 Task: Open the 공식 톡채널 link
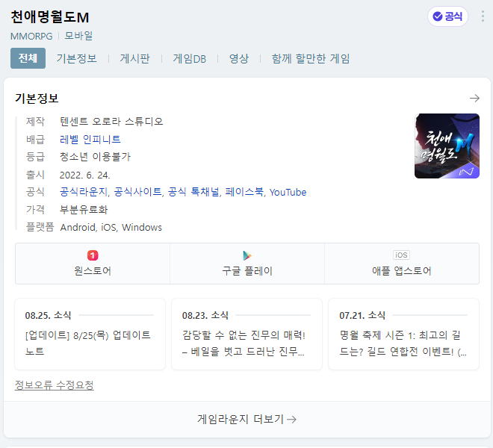[195, 192]
